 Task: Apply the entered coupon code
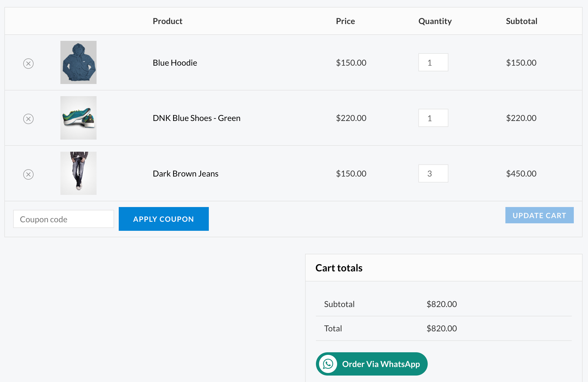point(163,219)
